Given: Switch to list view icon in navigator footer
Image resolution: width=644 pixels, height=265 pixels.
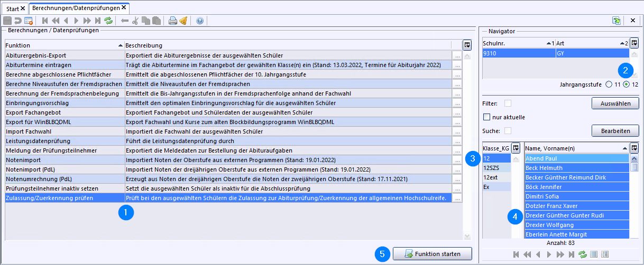Looking at the screenshot, I should (594, 254).
